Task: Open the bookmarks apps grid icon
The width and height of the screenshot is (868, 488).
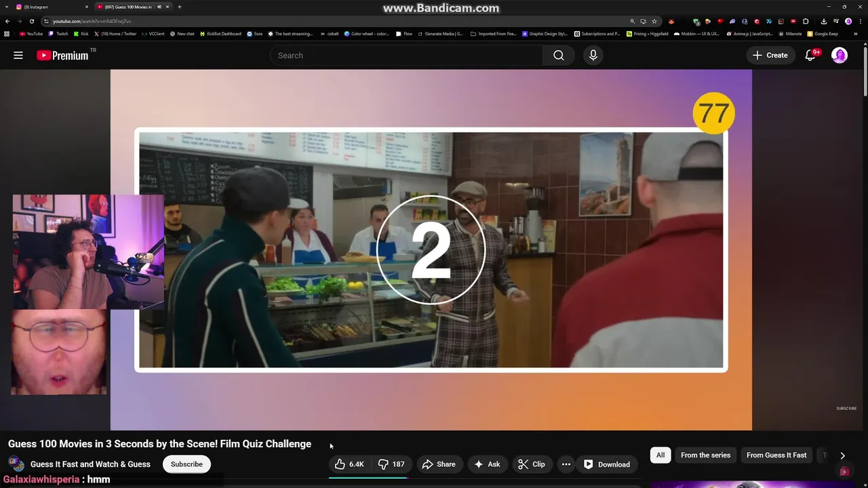Action: pos(7,34)
